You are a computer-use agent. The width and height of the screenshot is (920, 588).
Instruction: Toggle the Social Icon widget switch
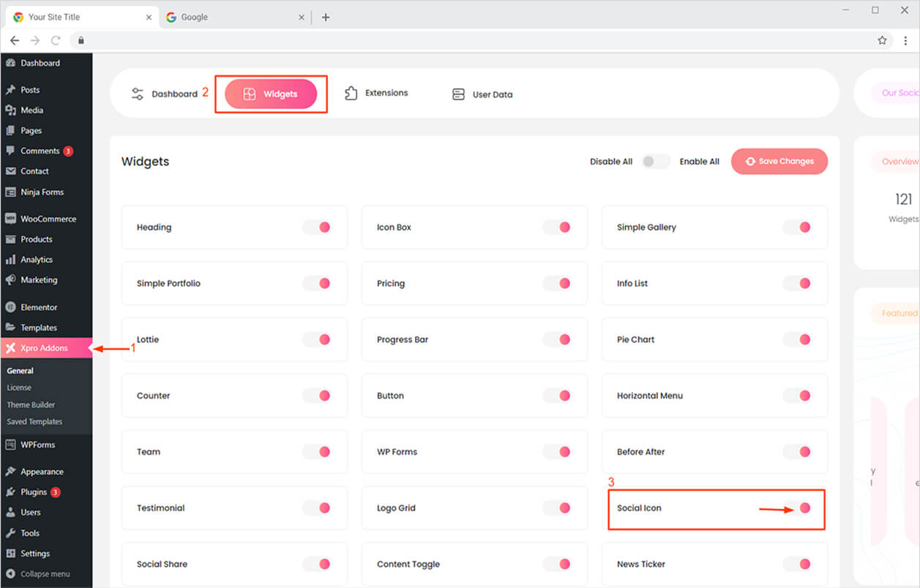point(798,508)
